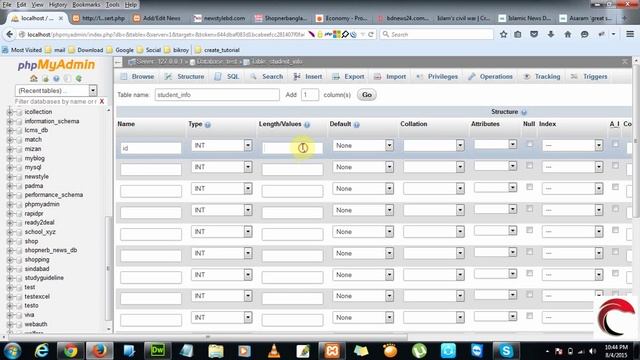Click the Pocket icon in toolbar
This screenshot has width=640, height=360.
point(534,34)
